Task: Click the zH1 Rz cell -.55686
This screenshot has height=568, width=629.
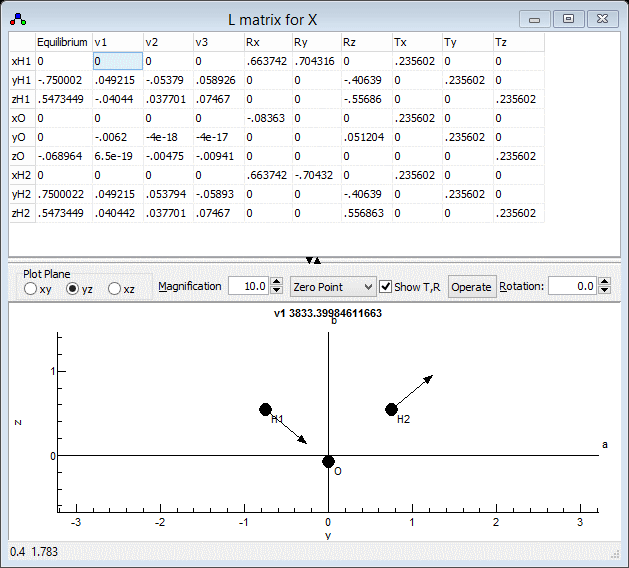Action: [x=367, y=99]
